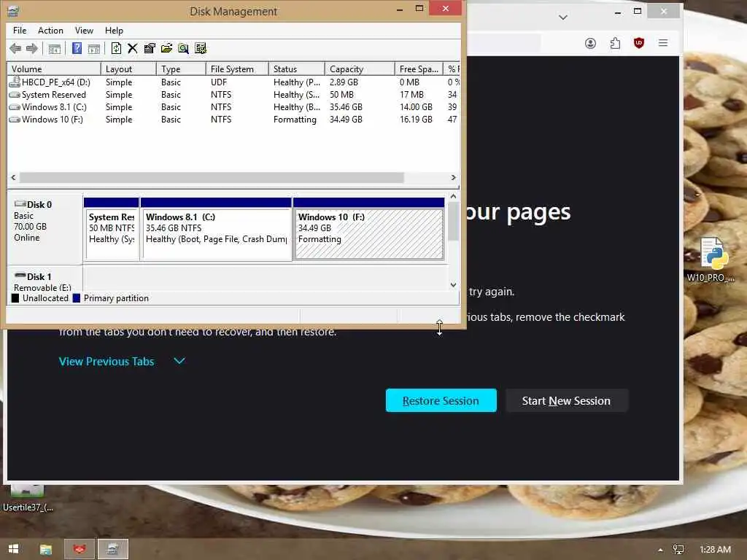Open the Windows Start button
Viewport: 747px width, 560px height.
pyautogui.click(x=13, y=549)
